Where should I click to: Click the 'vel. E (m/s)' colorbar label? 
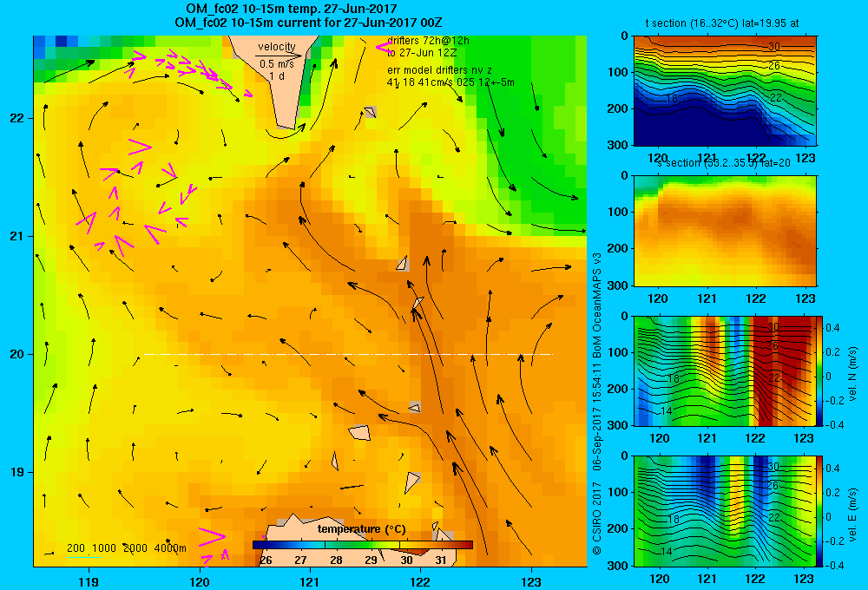(852, 514)
